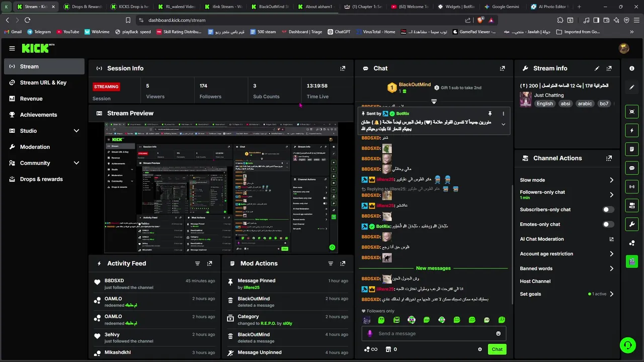Collapse the chat leaderboard arrow

tap(434, 101)
